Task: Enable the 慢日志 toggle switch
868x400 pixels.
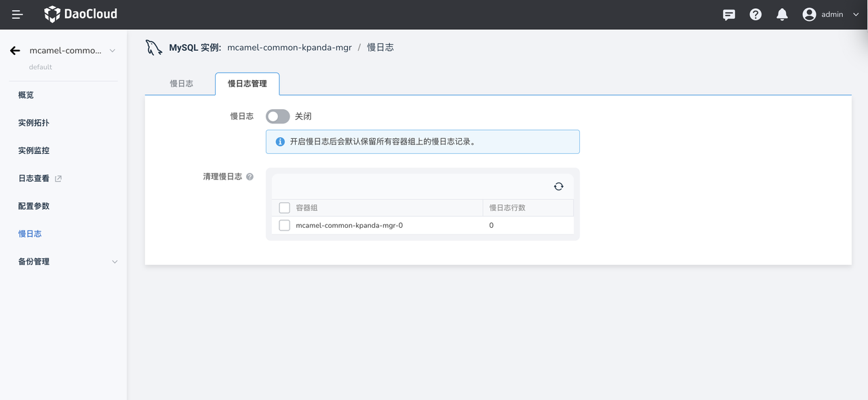Action: click(277, 117)
